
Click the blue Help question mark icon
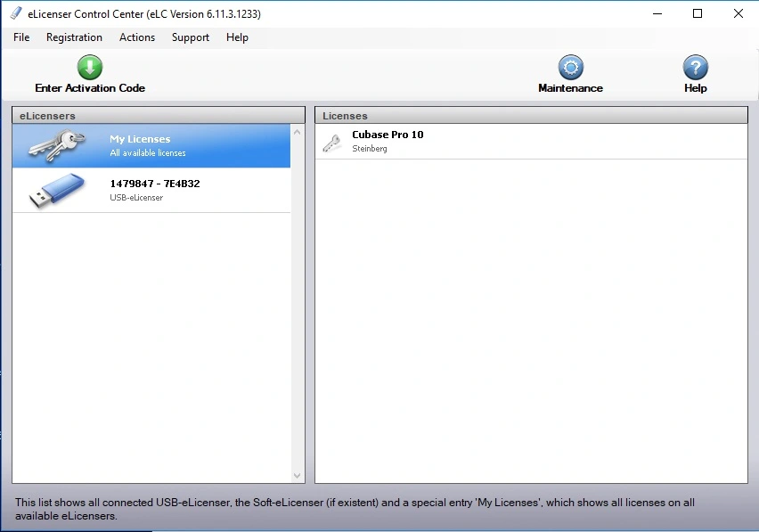(695, 67)
